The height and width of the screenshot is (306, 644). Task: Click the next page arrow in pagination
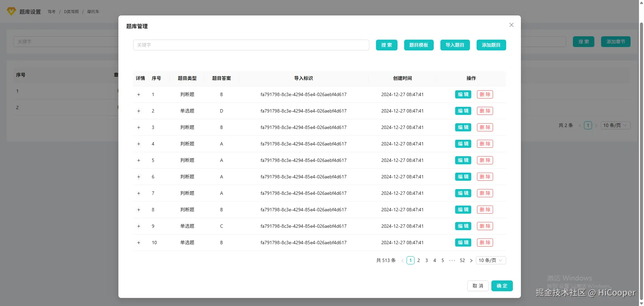pos(471,260)
